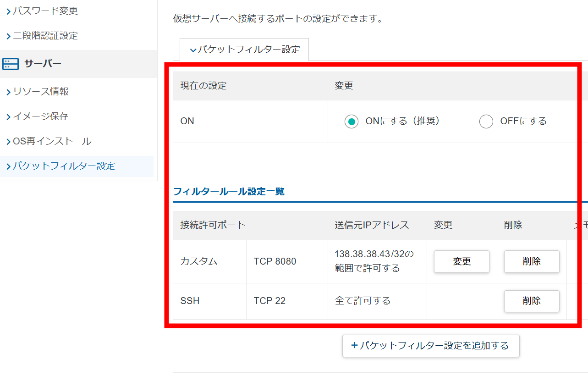Select the ONにする（推奨） radio button

(352, 122)
